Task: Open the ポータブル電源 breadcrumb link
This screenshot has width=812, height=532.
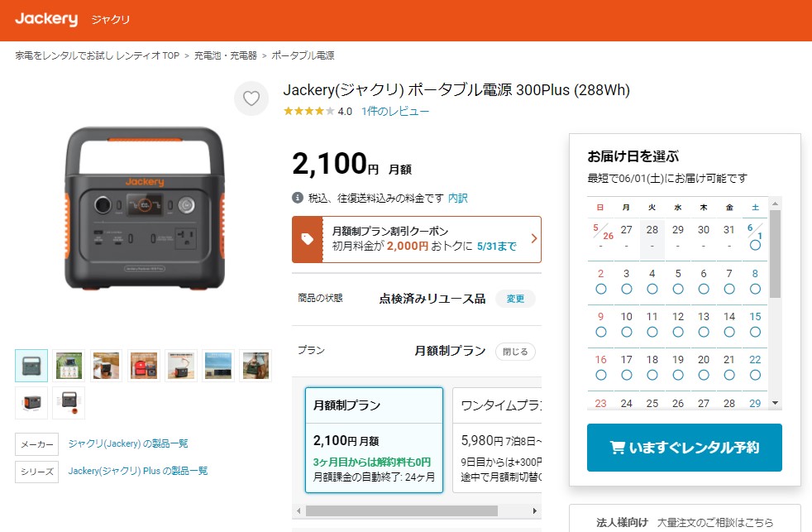Action: click(x=303, y=55)
